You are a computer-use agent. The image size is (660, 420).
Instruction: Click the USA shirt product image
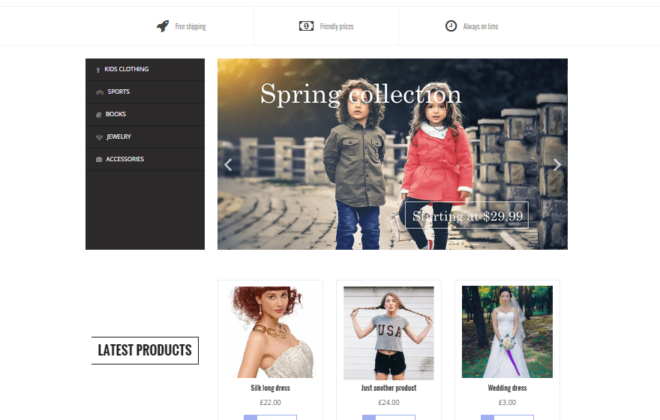click(389, 333)
